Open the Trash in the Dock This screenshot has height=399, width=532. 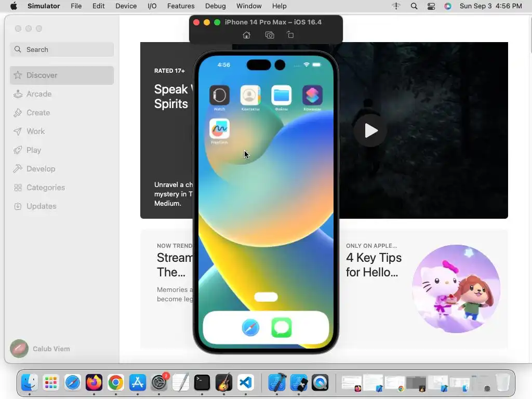(503, 383)
